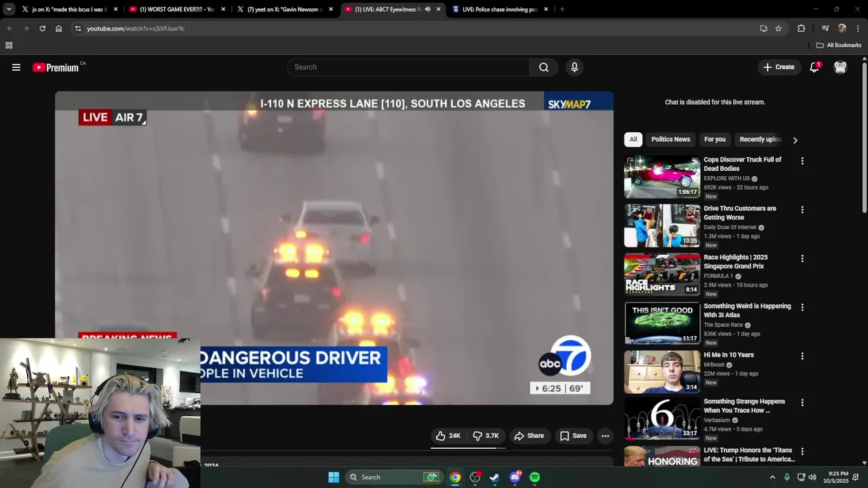Like the live stream video
This screenshot has height=488, width=868.
(x=448, y=436)
